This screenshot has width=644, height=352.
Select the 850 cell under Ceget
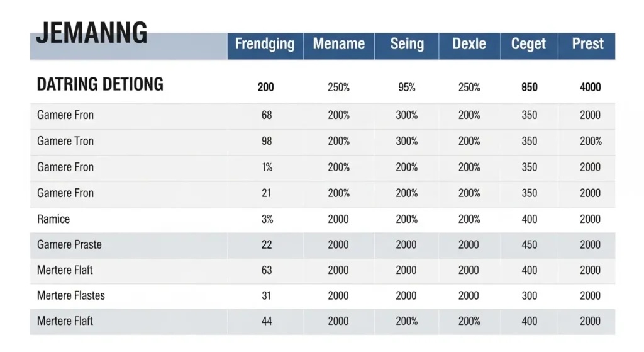tap(530, 88)
